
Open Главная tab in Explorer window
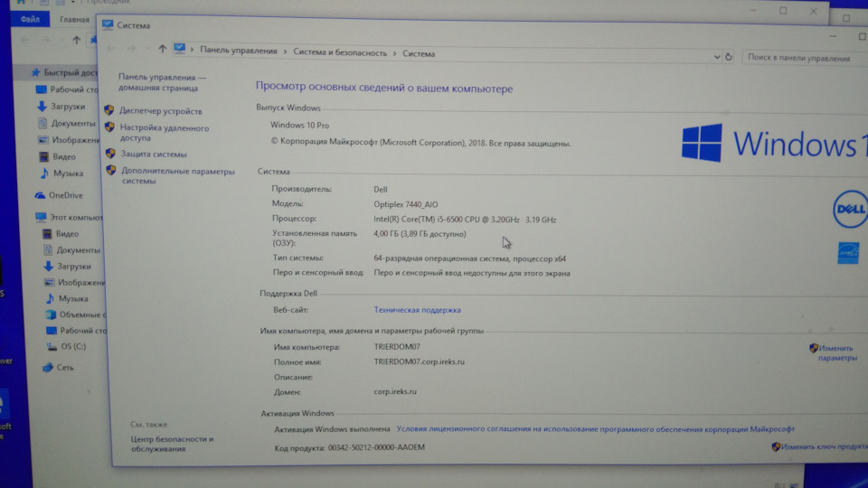coord(74,19)
